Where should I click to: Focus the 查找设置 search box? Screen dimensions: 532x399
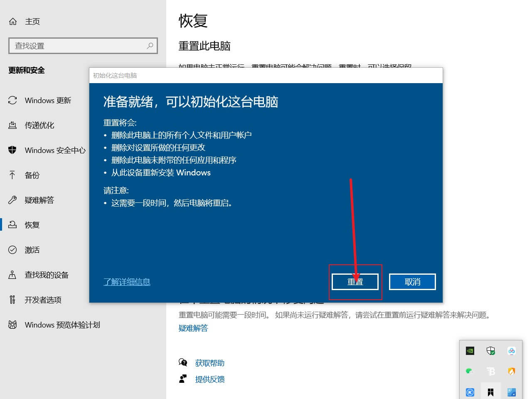tap(83, 46)
